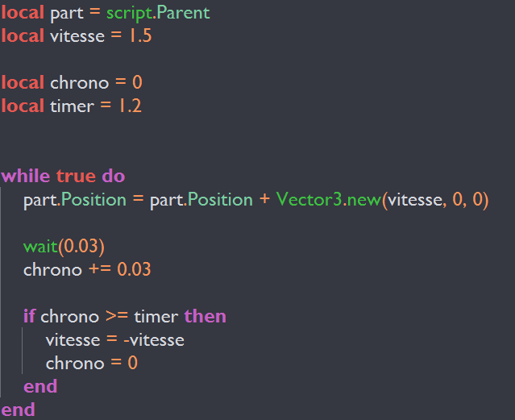Click 'local' before the vitesse declaration
This screenshot has height=420, width=515.
click(23, 36)
